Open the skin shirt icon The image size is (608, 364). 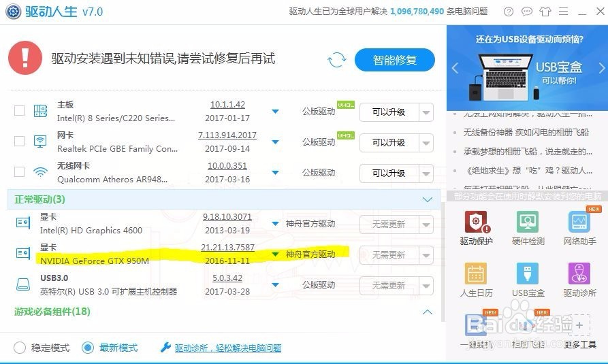pos(545,12)
